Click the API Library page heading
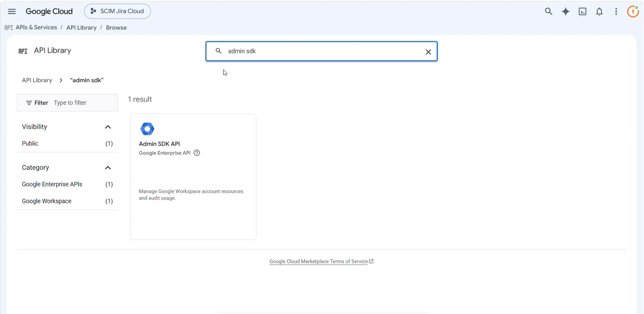644x314 pixels. 52,50
